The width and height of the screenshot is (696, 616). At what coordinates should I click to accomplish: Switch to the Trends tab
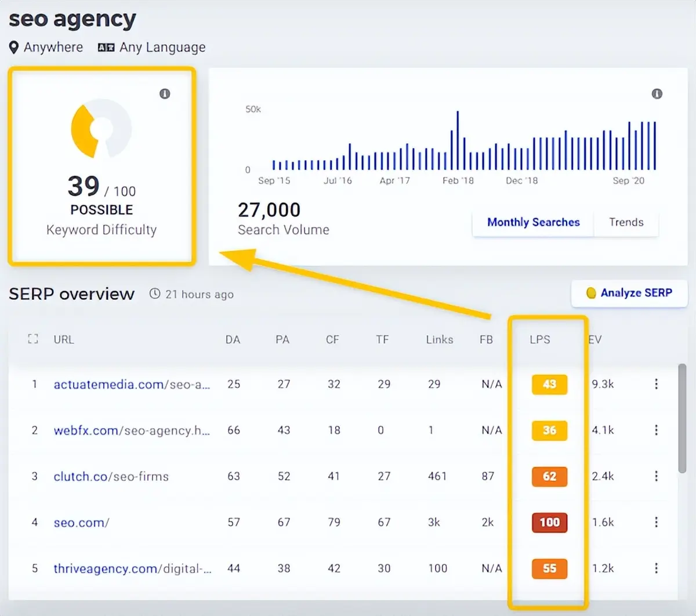coord(626,223)
